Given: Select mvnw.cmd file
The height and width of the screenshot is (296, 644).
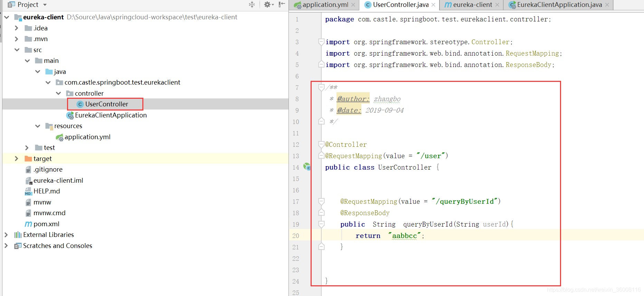Looking at the screenshot, I should point(49,213).
